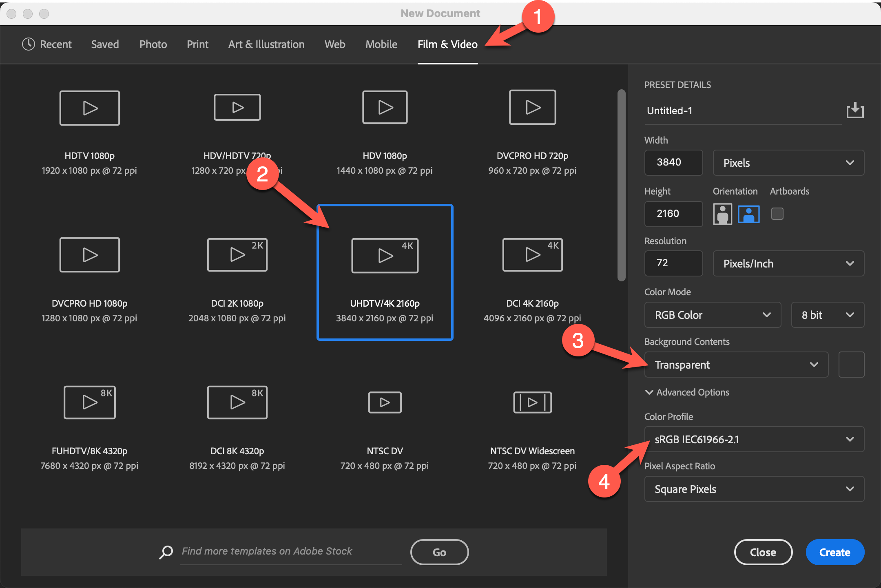Switch to the Art & Illustration tab
The height and width of the screenshot is (588, 881).
click(266, 44)
